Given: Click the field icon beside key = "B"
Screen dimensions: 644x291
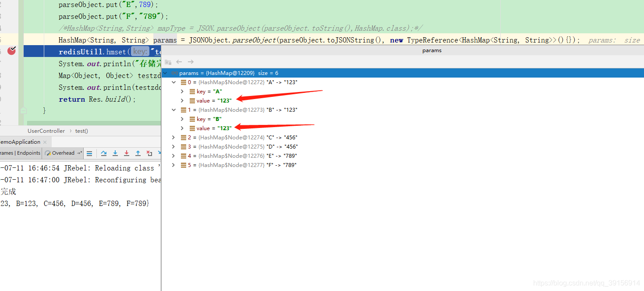Looking at the screenshot, I should pos(192,119).
